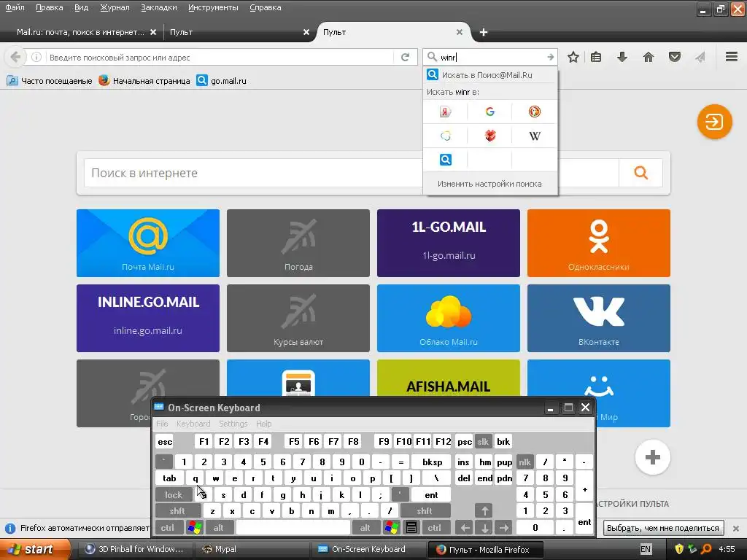The height and width of the screenshot is (560, 747).
Task: Click the reload page icon
Action: (x=405, y=57)
